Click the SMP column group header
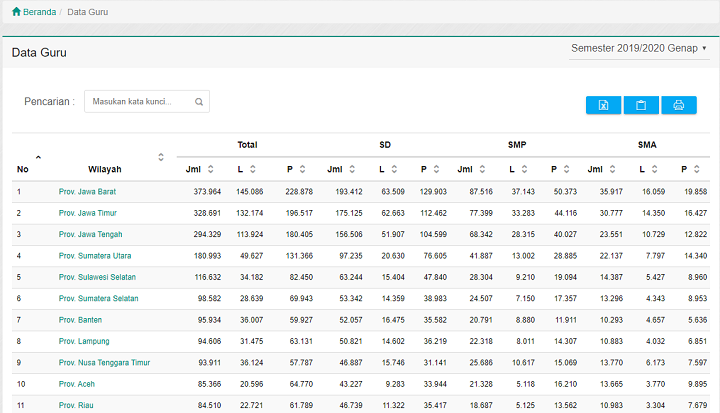The width and height of the screenshot is (720, 413). point(517,145)
